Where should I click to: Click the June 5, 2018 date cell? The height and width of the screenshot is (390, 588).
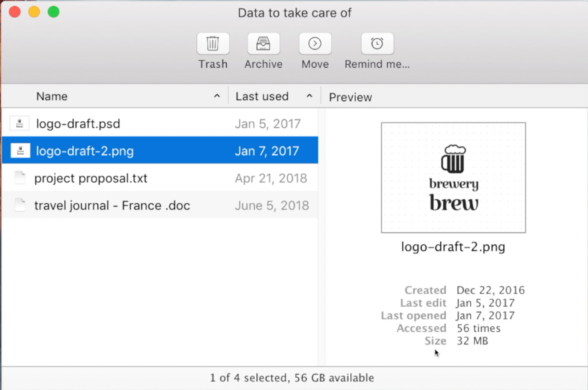(x=272, y=205)
